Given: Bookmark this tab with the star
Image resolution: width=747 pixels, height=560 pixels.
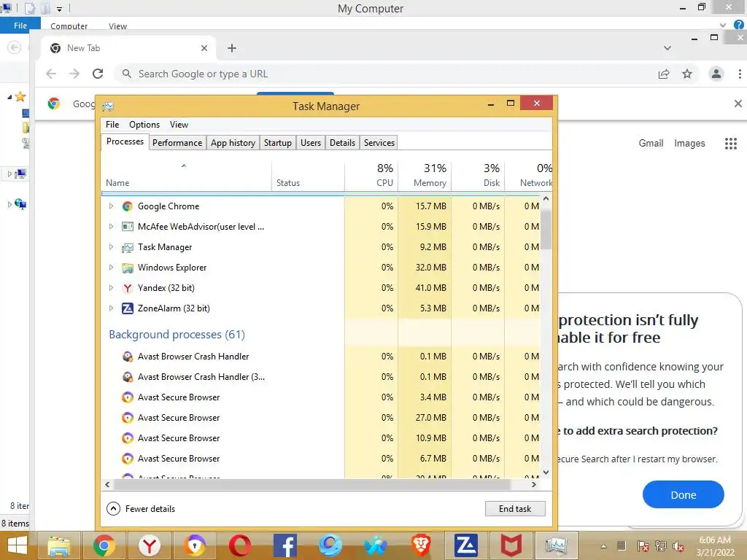Looking at the screenshot, I should (x=687, y=74).
